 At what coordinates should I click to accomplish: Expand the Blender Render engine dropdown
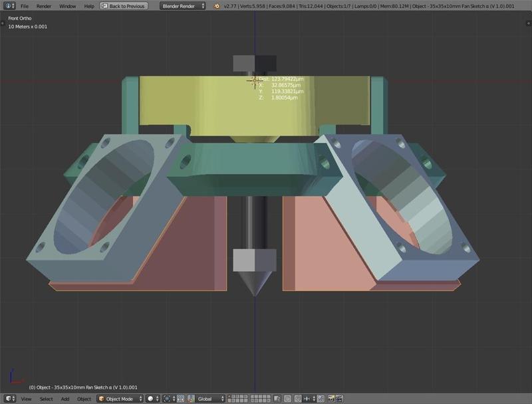182,6
